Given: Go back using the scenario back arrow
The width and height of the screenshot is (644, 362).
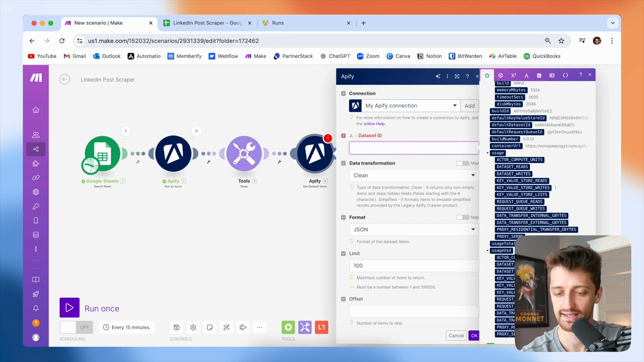Looking at the screenshot, I should coord(64,79).
